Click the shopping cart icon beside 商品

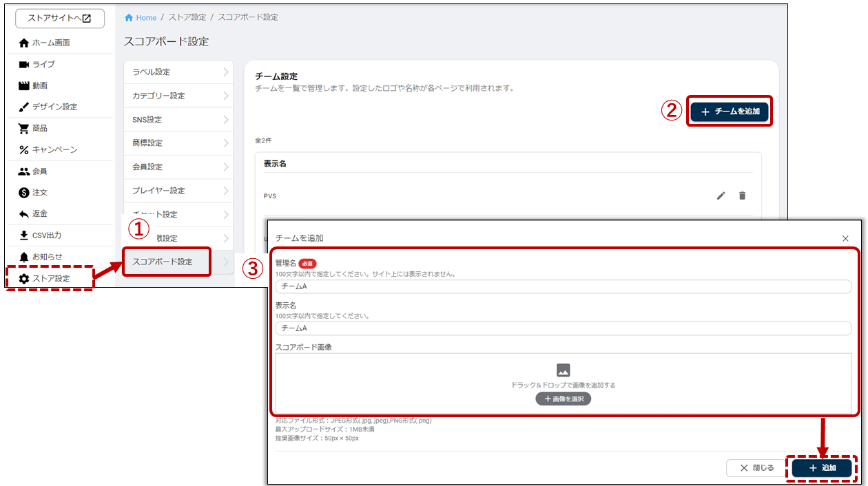[x=24, y=128]
